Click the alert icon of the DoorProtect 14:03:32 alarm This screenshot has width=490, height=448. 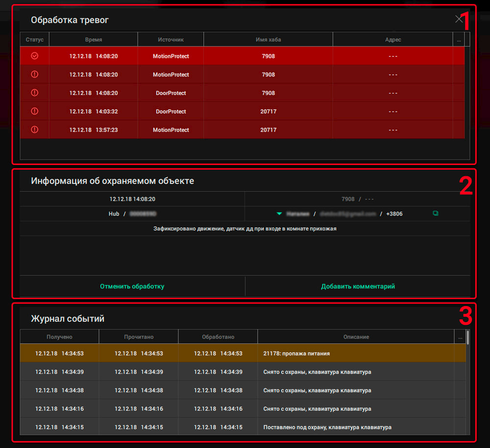34,111
